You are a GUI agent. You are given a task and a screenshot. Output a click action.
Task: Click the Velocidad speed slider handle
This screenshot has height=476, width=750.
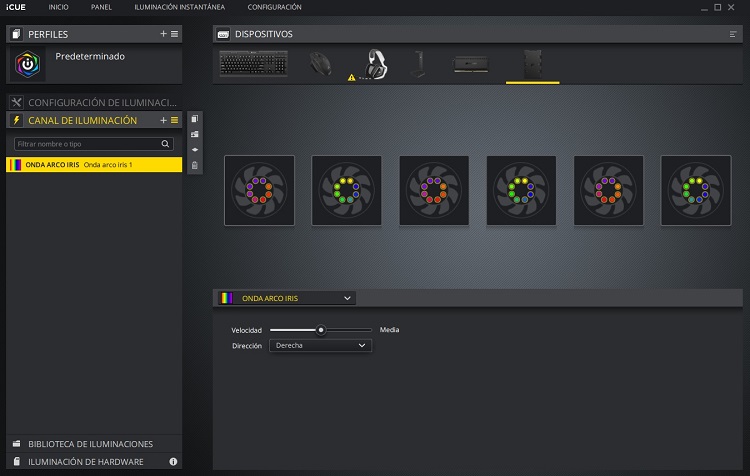[x=321, y=329]
